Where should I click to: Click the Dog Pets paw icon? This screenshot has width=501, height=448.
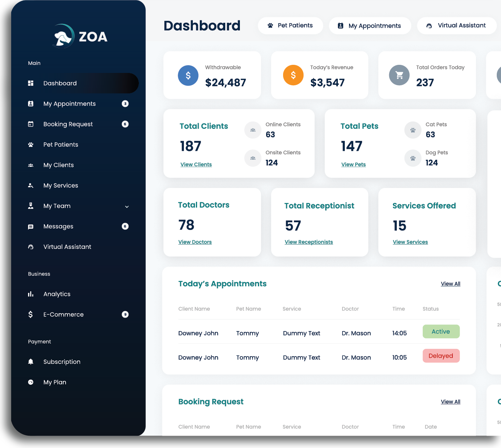[413, 158]
